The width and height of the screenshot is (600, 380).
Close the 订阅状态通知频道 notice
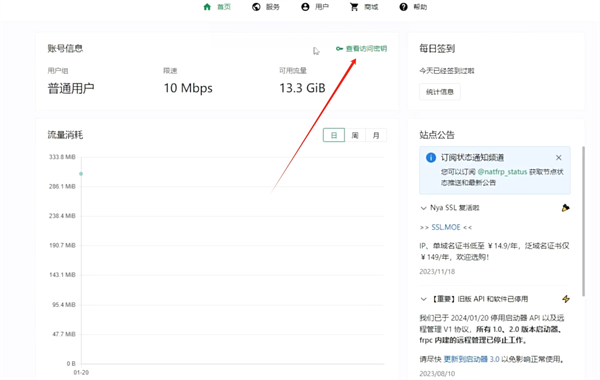559,158
